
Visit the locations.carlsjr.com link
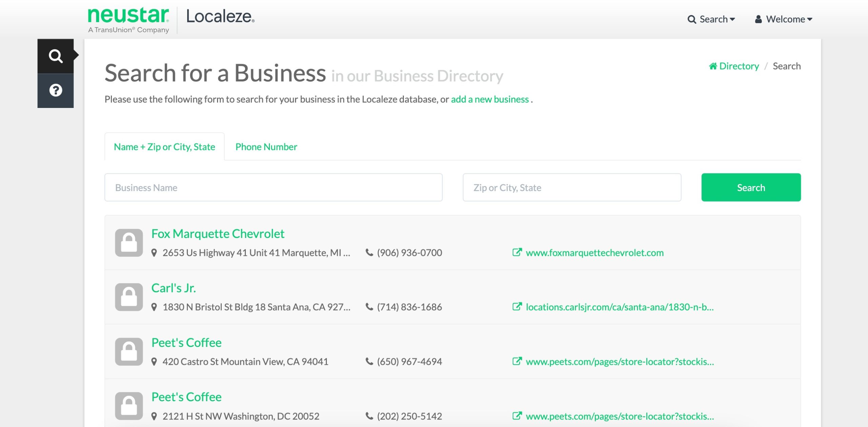[x=620, y=307]
